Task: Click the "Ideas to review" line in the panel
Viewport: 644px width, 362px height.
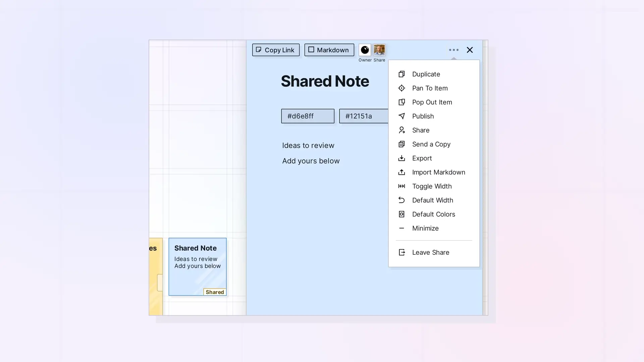Action: click(308, 145)
